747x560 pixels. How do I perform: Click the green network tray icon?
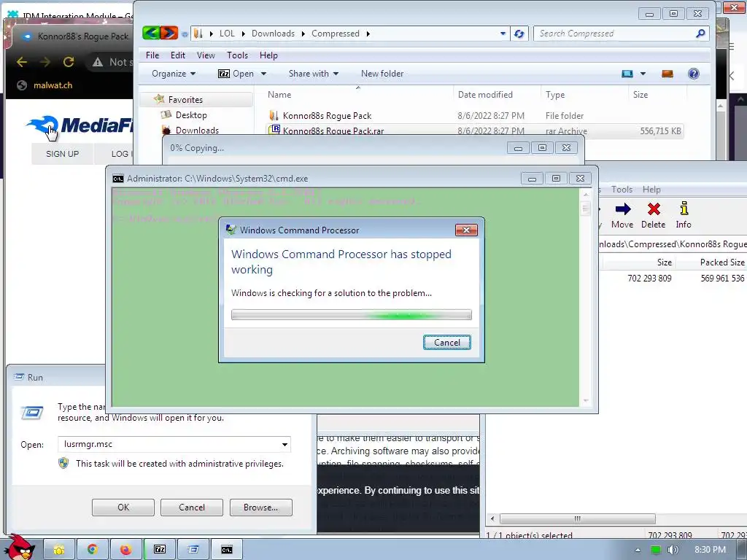tap(656, 550)
